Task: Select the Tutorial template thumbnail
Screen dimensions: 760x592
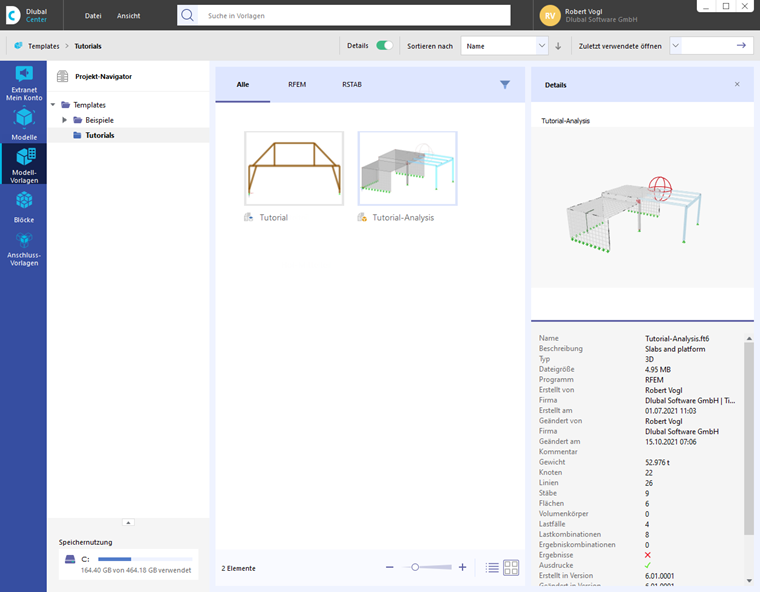Action: point(294,168)
